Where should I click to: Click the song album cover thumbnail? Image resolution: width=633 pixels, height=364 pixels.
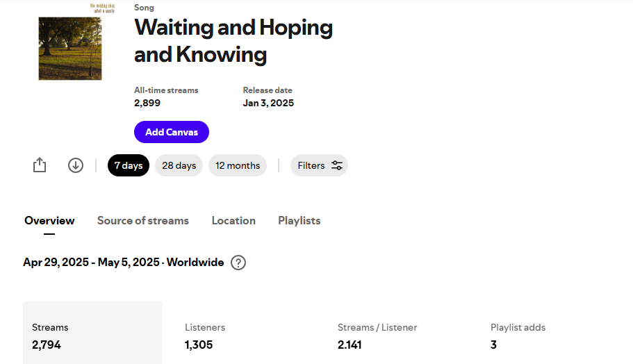click(70, 43)
